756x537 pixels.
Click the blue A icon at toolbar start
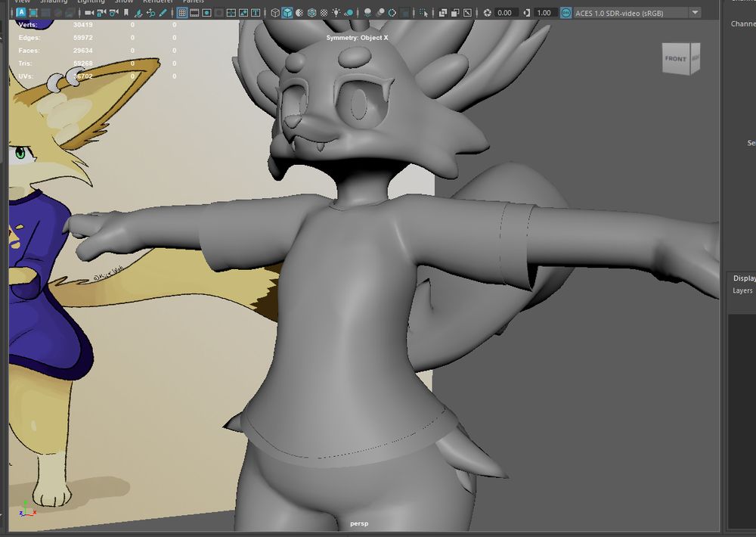[21, 13]
